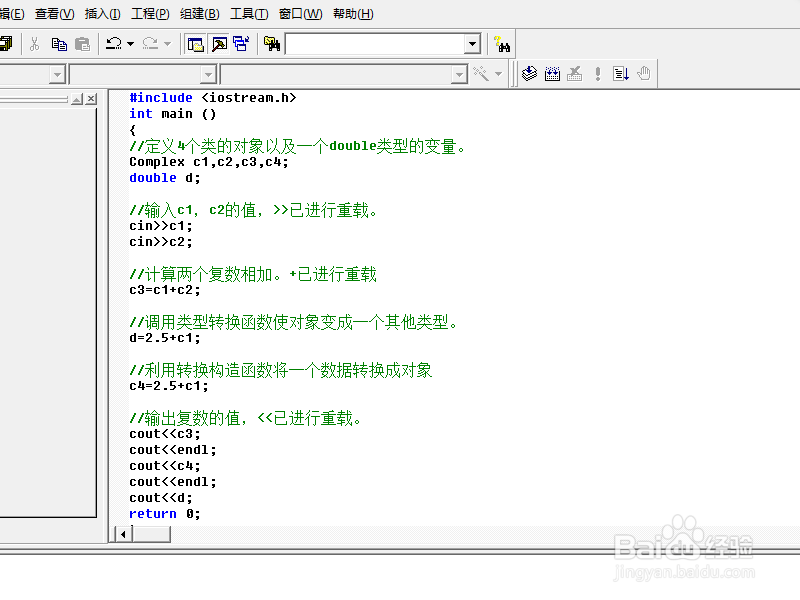This screenshot has width=800, height=600.
Task: Click the workspace panel up-arrow button
Action: pos(77,99)
